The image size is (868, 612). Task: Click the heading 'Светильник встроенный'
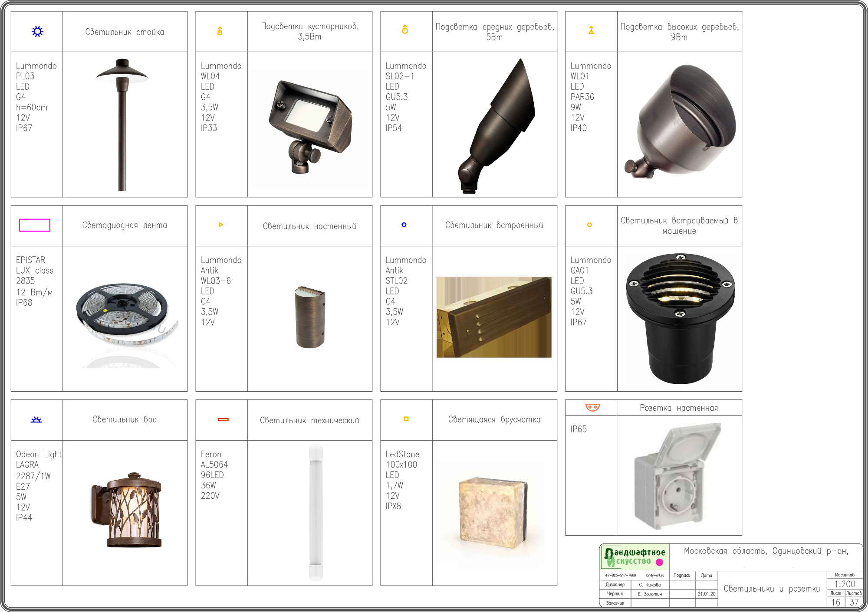(494, 225)
